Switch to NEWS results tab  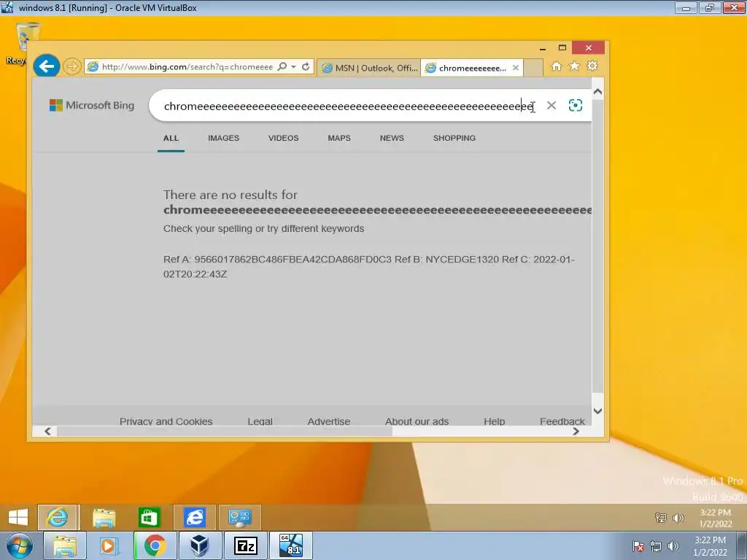tap(392, 138)
